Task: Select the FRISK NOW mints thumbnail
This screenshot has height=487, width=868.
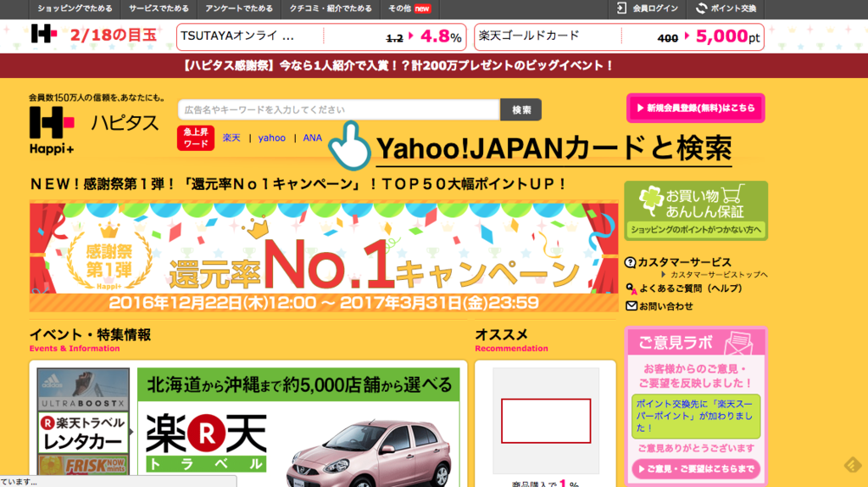Action: [83, 465]
